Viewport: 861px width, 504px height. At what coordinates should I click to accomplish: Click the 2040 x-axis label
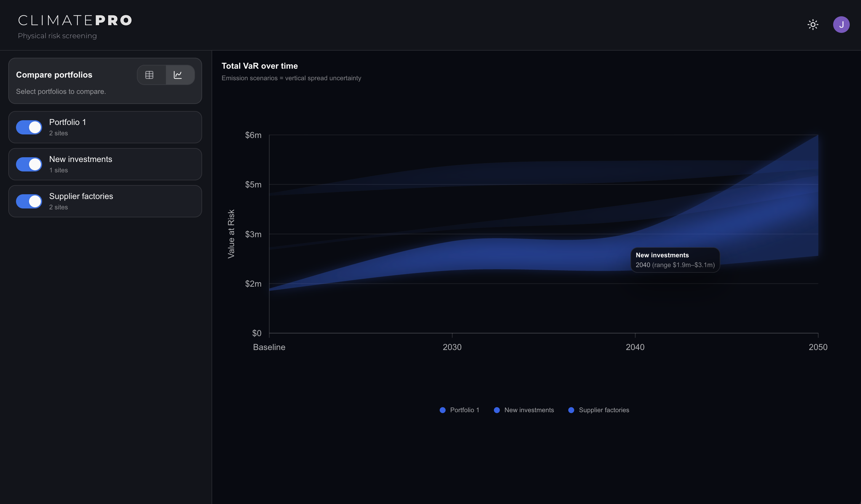point(635,347)
